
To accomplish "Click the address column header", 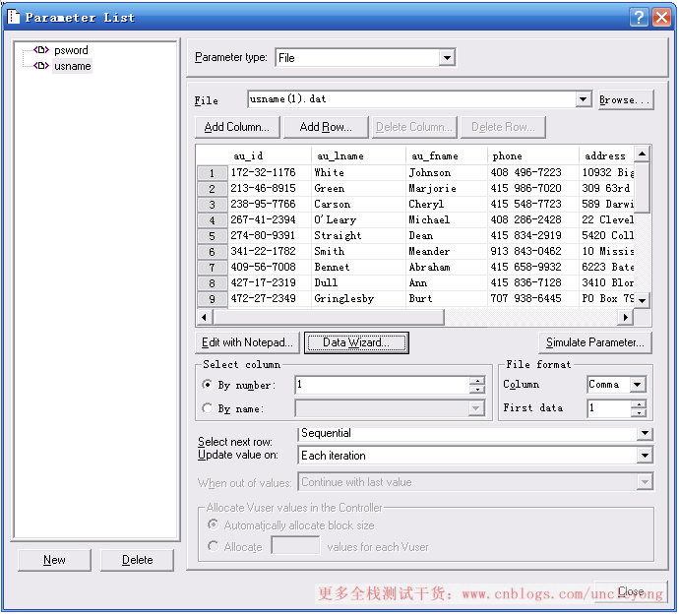I will point(605,155).
